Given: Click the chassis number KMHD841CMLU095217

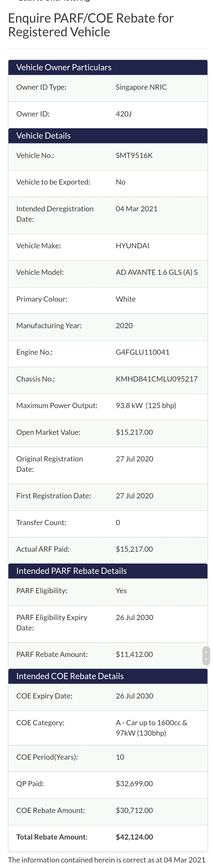Looking at the screenshot, I should 156,379.
